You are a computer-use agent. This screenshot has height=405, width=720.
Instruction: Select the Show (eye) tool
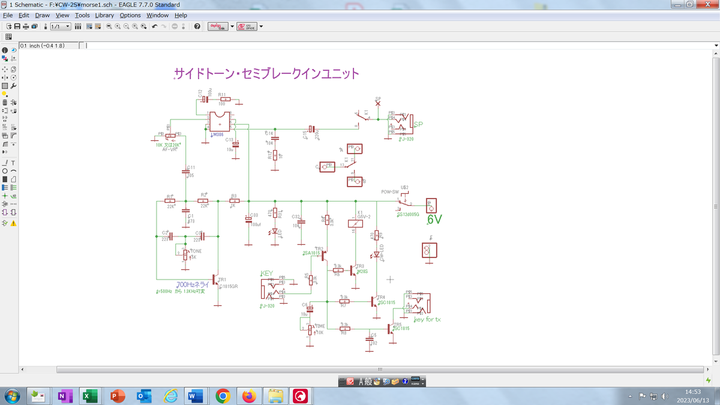tap(14, 50)
